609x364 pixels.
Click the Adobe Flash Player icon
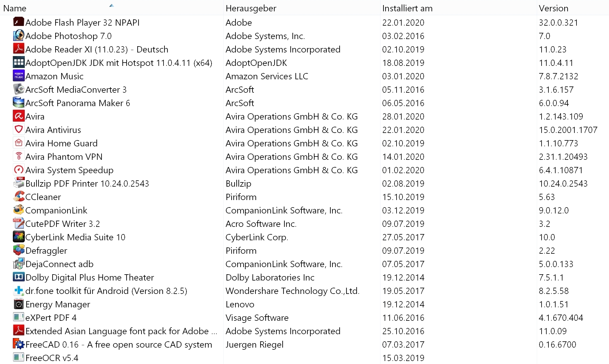point(18,22)
